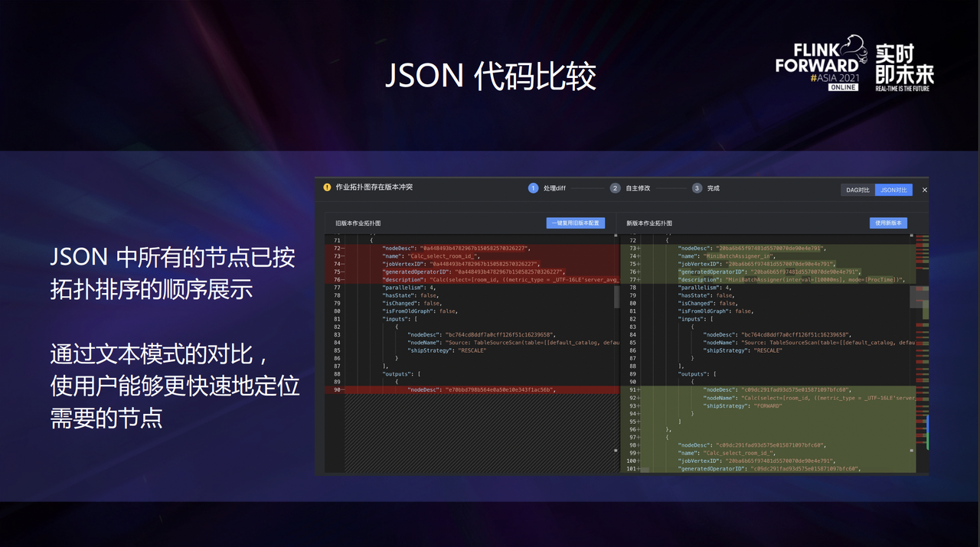Click line 90 removed nodeDesc row
This screenshot has width=980, height=547.
point(472,389)
